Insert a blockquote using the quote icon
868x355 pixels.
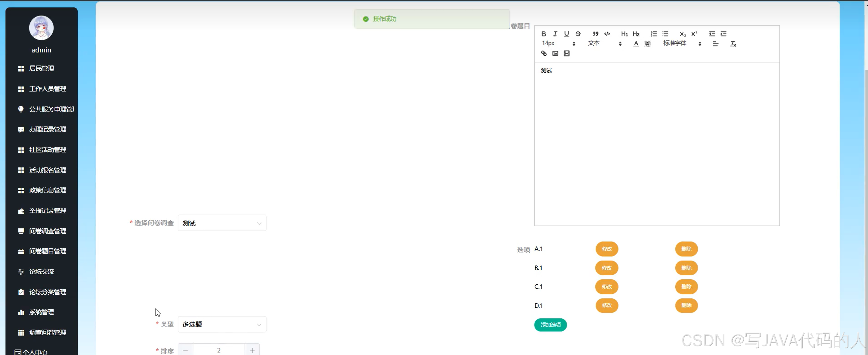[595, 34]
